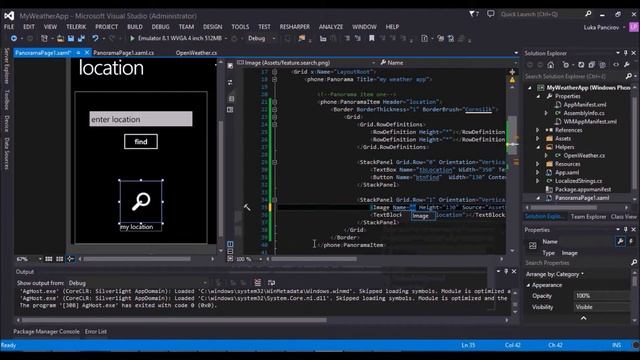Click the Clear All icon in Output window
Screen dimensions: 640x360
pos(258,282)
